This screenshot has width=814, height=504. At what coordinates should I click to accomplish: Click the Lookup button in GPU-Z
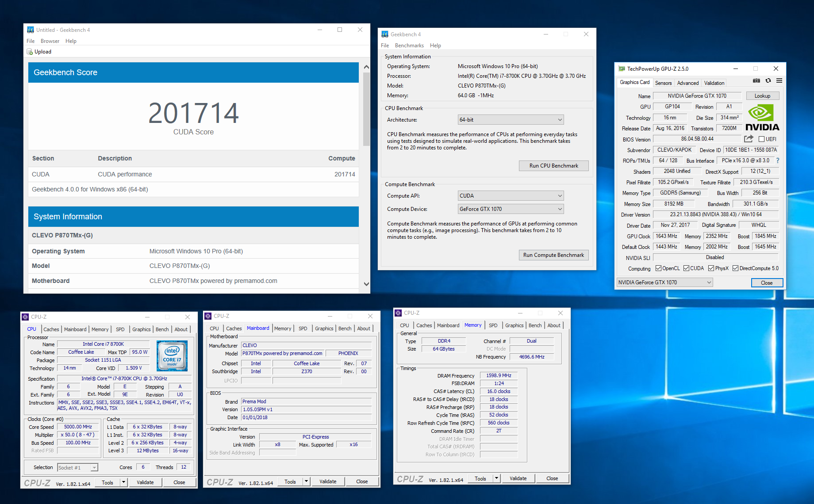[762, 96]
